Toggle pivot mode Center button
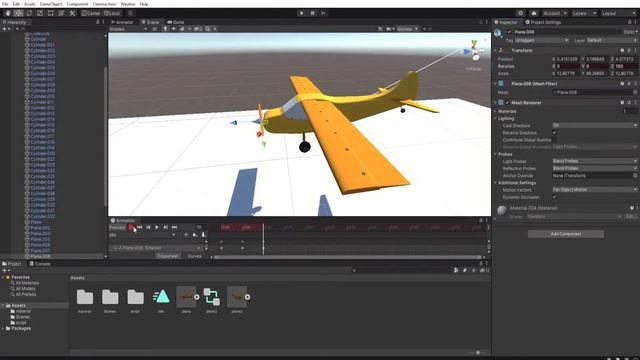Viewport: 640px width, 360px height. (90, 13)
